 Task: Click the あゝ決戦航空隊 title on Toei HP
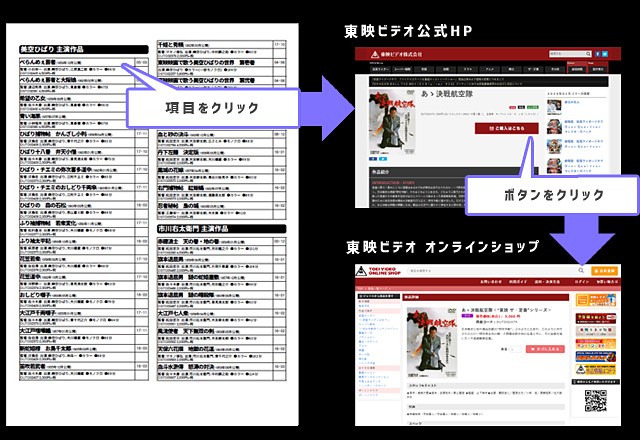click(x=447, y=94)
